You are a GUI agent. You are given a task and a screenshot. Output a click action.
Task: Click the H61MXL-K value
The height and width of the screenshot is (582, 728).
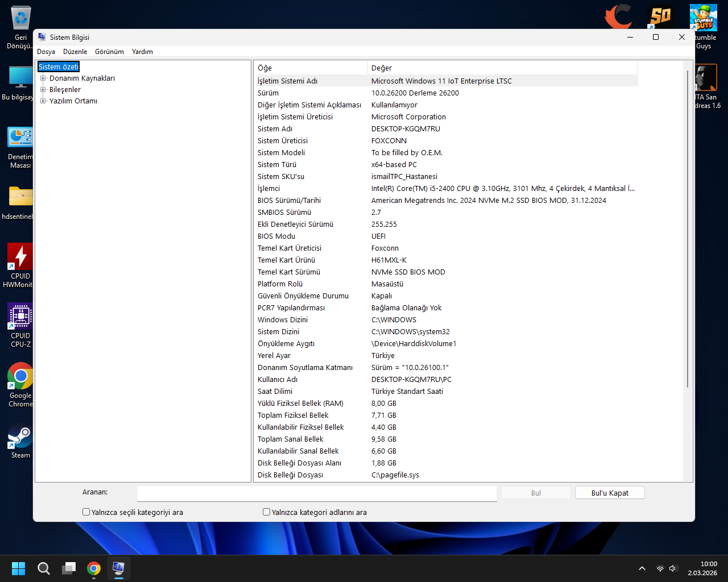click(x=389, y=260)
